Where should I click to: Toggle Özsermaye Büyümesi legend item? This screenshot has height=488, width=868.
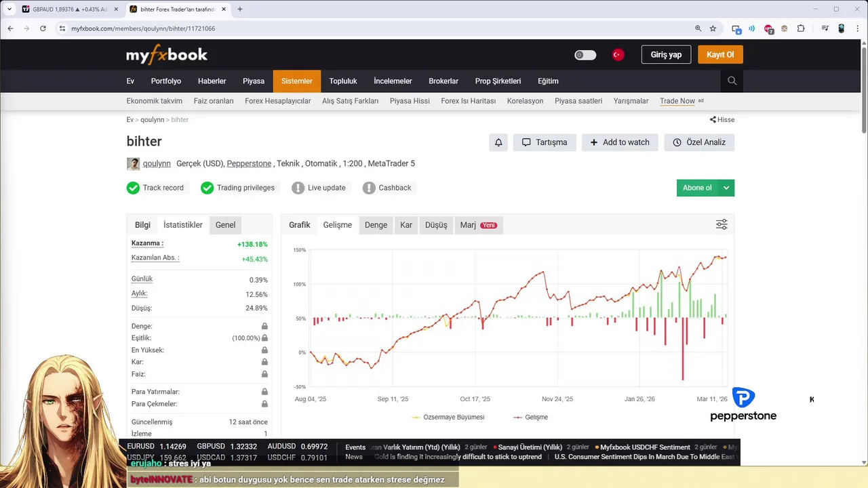pos(448,418)
